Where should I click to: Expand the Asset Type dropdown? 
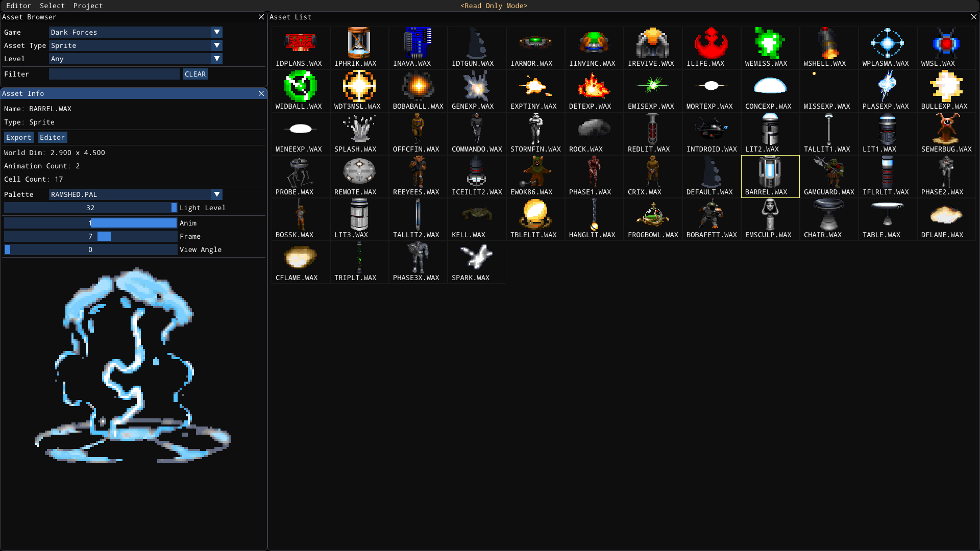point(135,45)
